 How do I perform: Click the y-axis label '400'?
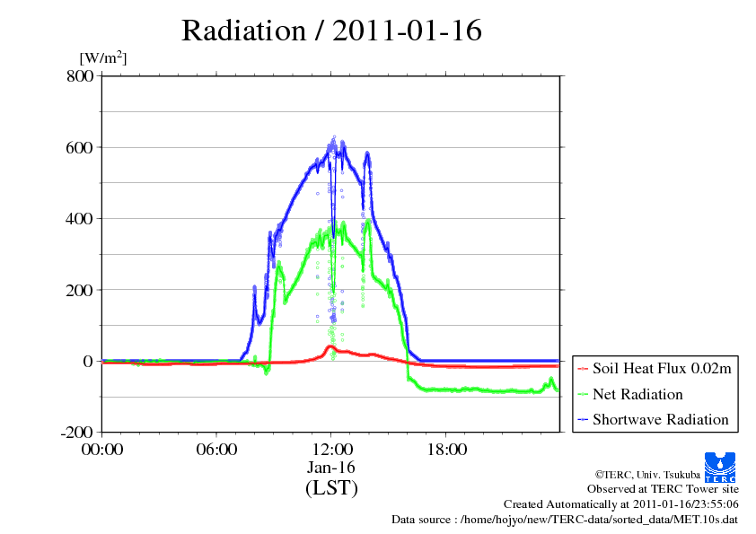(79, 219)
